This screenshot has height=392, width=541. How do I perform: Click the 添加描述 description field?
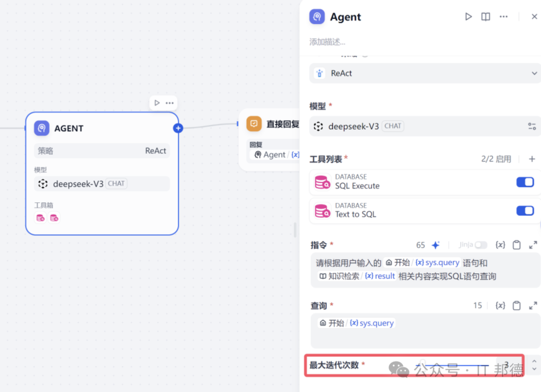[x=328, y=42]
